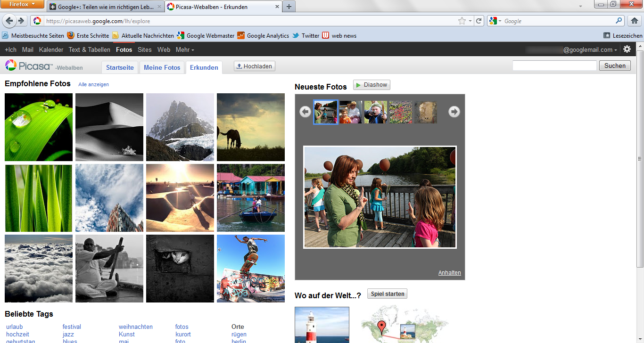This screenshot has width=644, height=343.
Task: Open a new tab with plus button
Action: coord(289,7)
